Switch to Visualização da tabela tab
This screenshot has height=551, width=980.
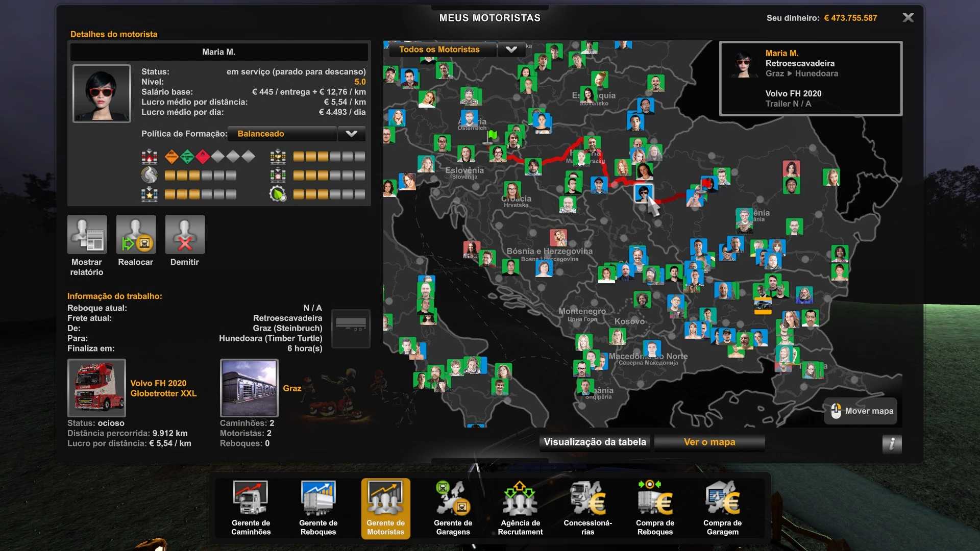[x=595, y=442]
